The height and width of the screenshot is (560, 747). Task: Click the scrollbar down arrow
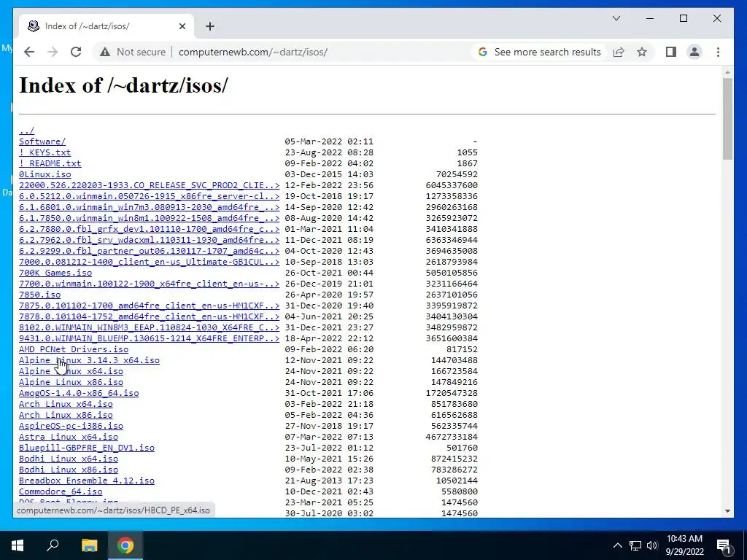[x=727, y=511]
